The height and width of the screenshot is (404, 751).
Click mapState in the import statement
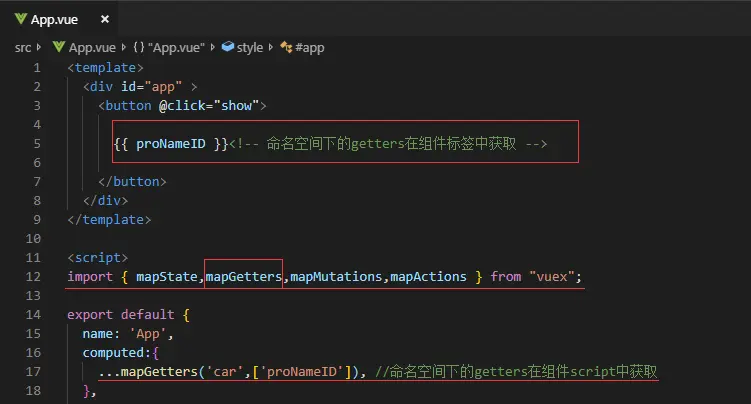[x=167, y=277]
